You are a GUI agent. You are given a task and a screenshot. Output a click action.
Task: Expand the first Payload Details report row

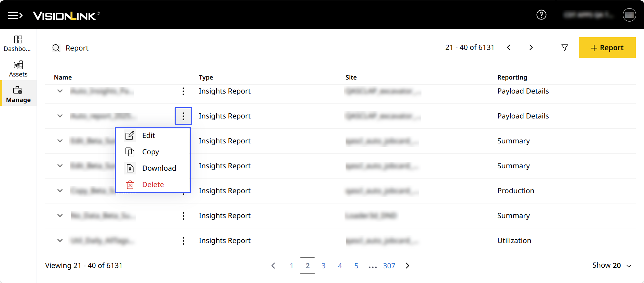click(x=60, y=91)
